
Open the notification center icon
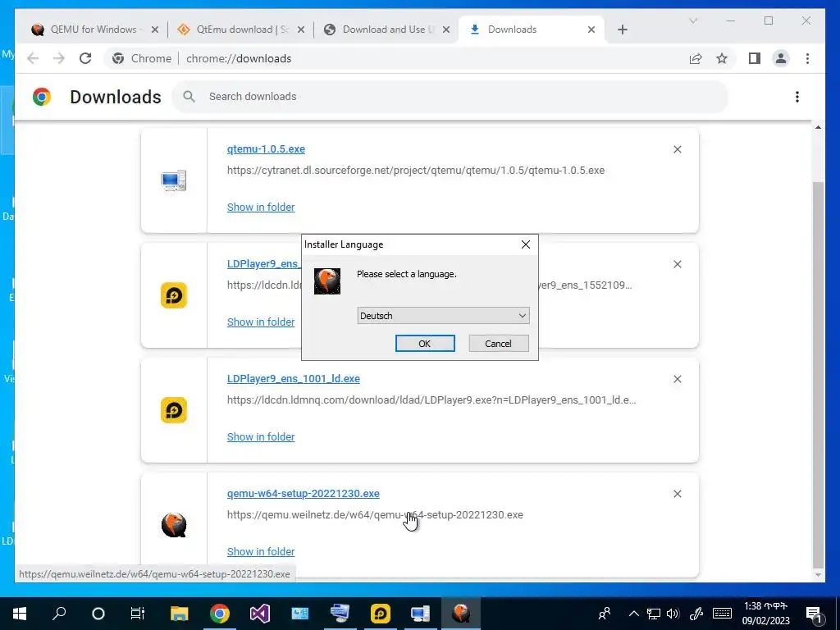point(815,614)
